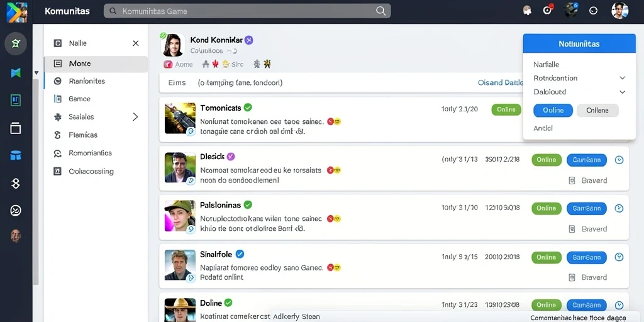Click the Oisand Datile link

(x=500, y=82)
